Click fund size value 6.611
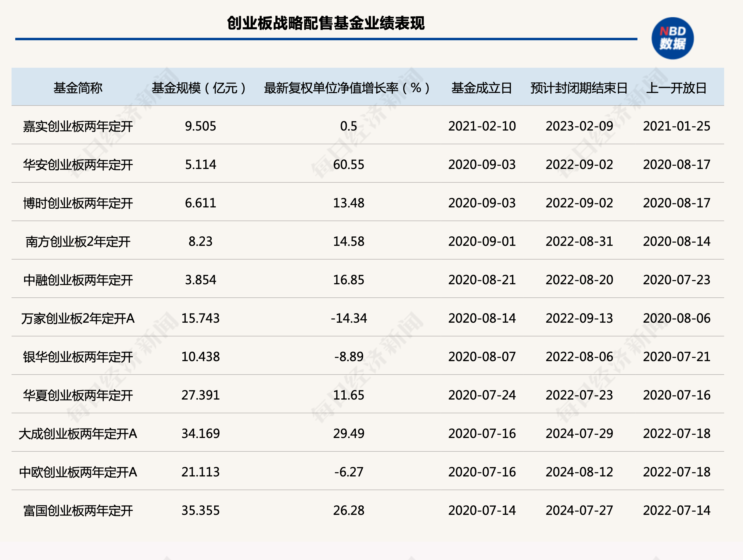 coord(200,203)
